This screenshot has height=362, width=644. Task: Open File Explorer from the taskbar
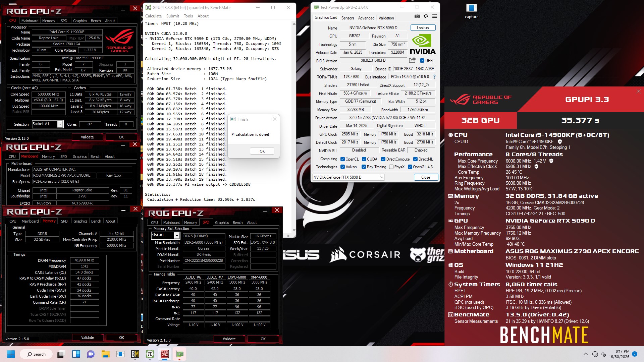[105, 354]
